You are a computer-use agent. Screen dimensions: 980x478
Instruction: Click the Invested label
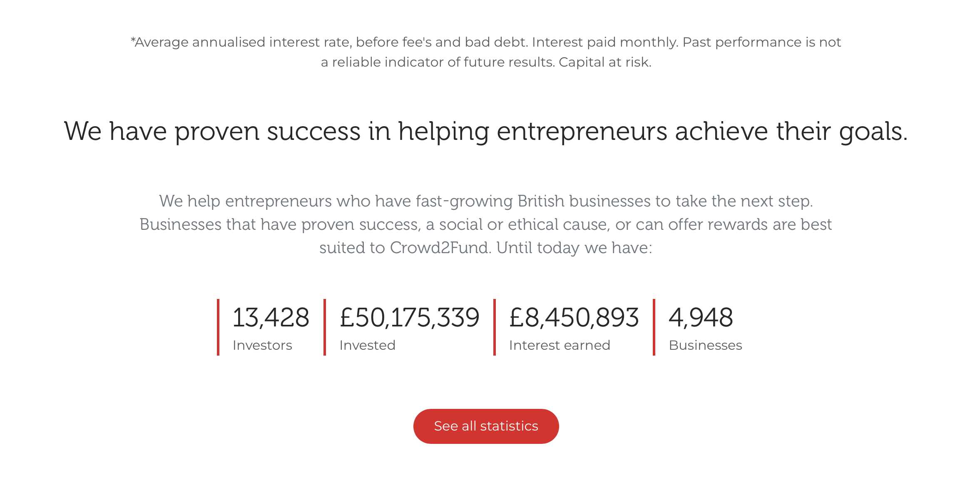point(367,345)
